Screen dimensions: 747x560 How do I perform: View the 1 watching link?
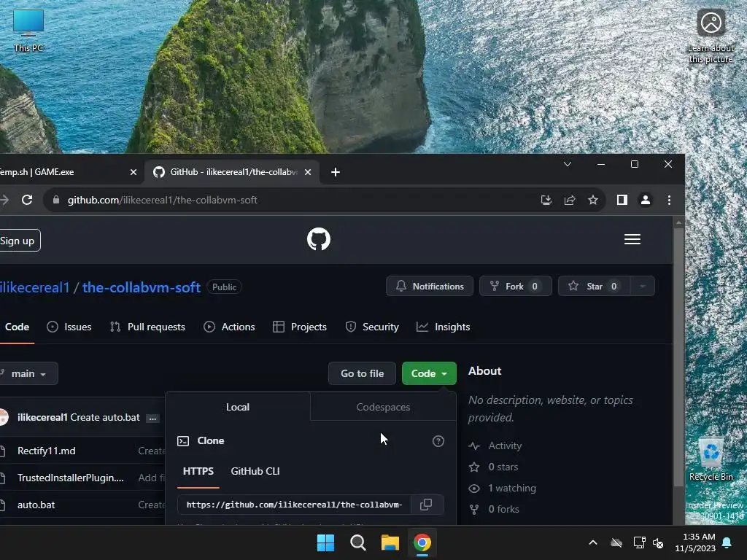(x=502, y=488)
